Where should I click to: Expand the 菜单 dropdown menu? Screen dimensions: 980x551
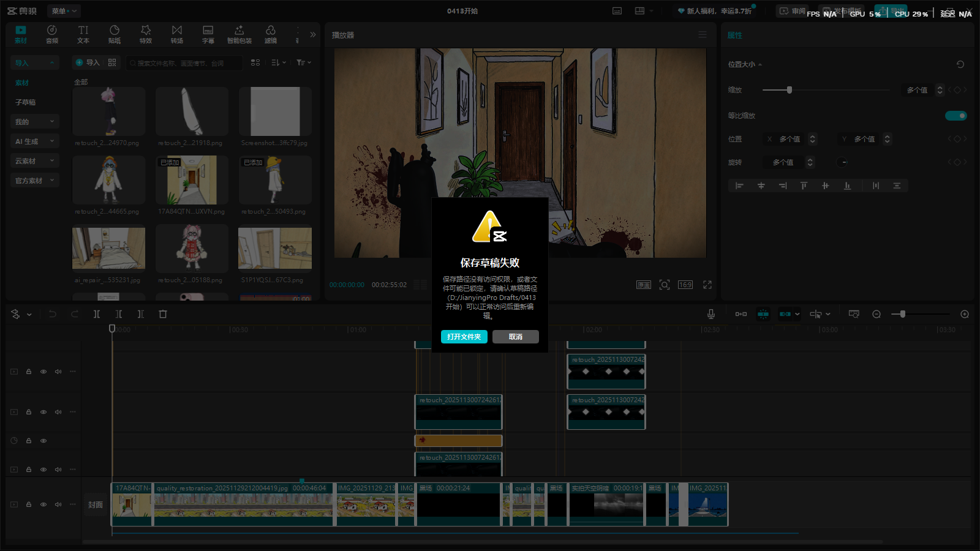[64, 11]
